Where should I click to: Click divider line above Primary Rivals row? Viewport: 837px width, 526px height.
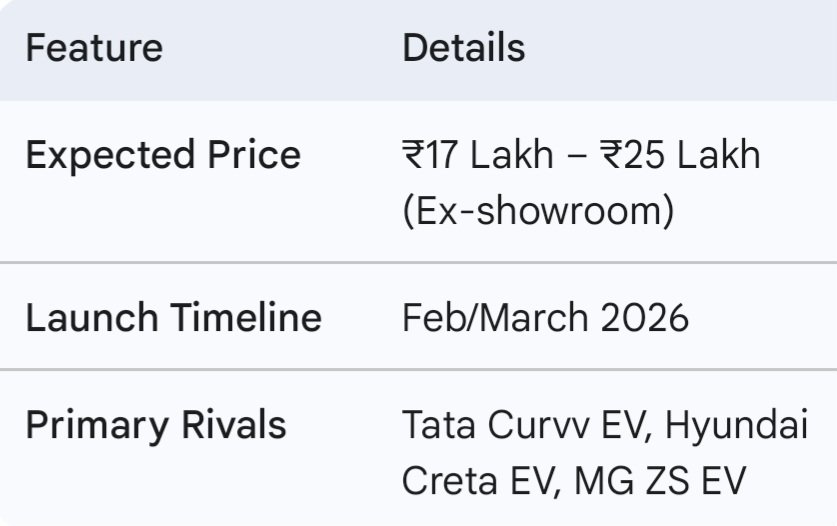(418, 369)
